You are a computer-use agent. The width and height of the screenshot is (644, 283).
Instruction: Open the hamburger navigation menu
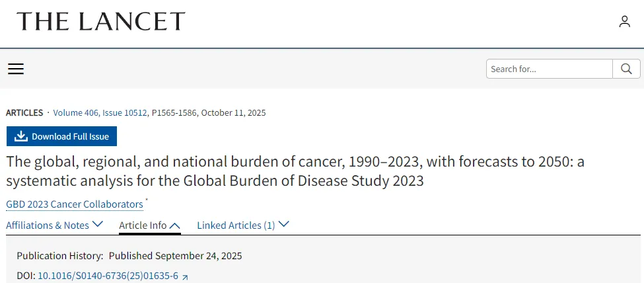click(16, 69)
